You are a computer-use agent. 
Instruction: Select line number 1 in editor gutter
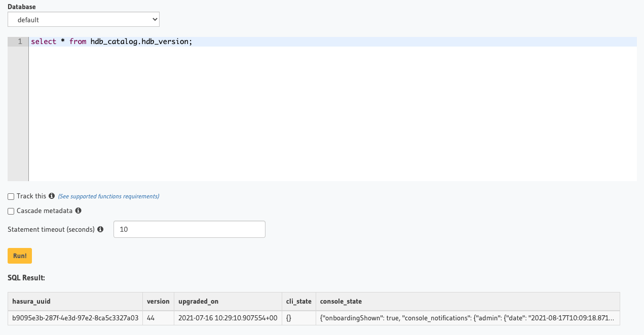tap(20, 41)
